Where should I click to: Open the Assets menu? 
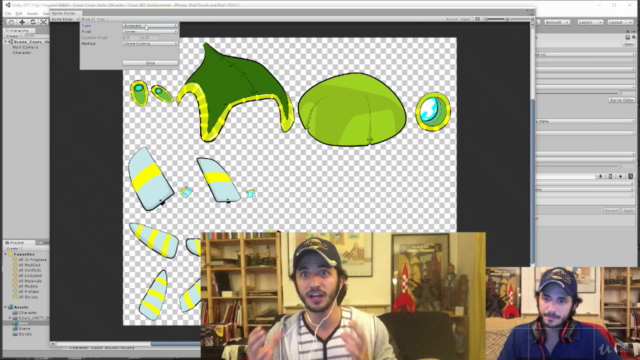coord(32,13)
